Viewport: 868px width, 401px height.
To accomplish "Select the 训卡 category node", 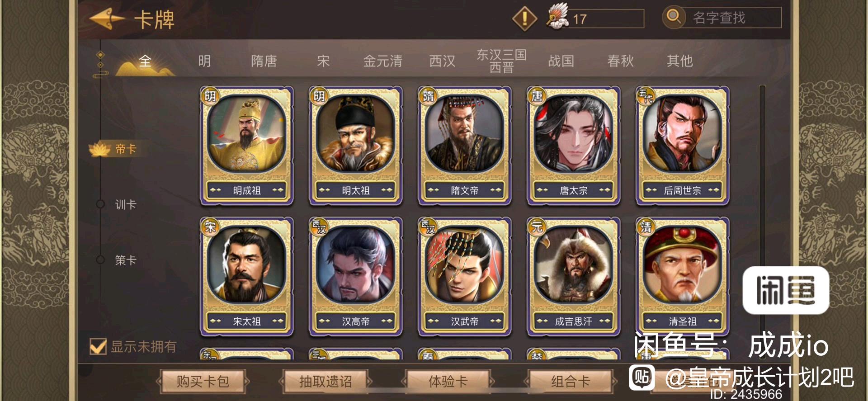I will pos(100,204).
